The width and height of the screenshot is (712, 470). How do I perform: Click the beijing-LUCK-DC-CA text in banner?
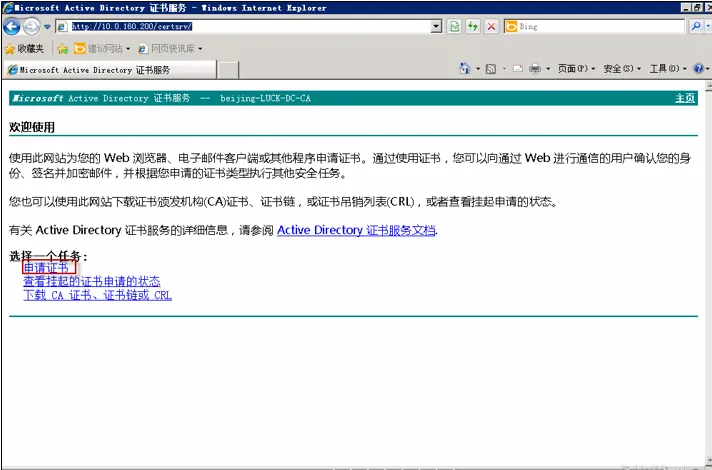tap(266, 98)
